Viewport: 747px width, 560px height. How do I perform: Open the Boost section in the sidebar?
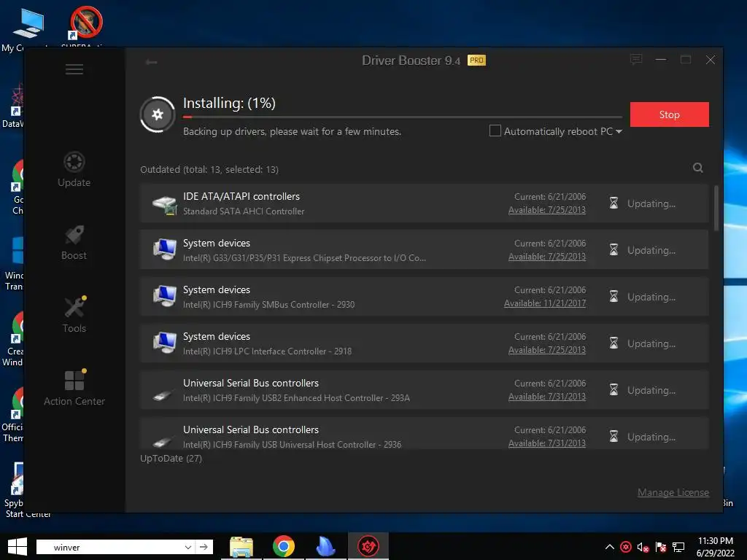(x=74, y=243)
